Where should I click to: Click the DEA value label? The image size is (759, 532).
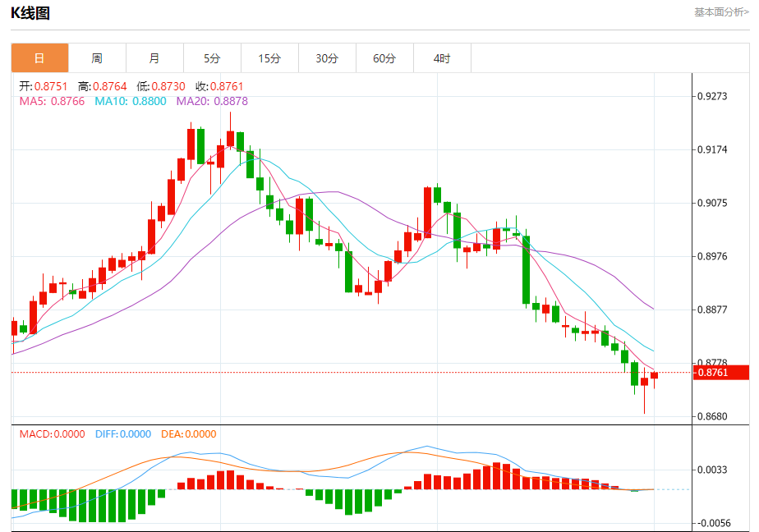point(188,433)
